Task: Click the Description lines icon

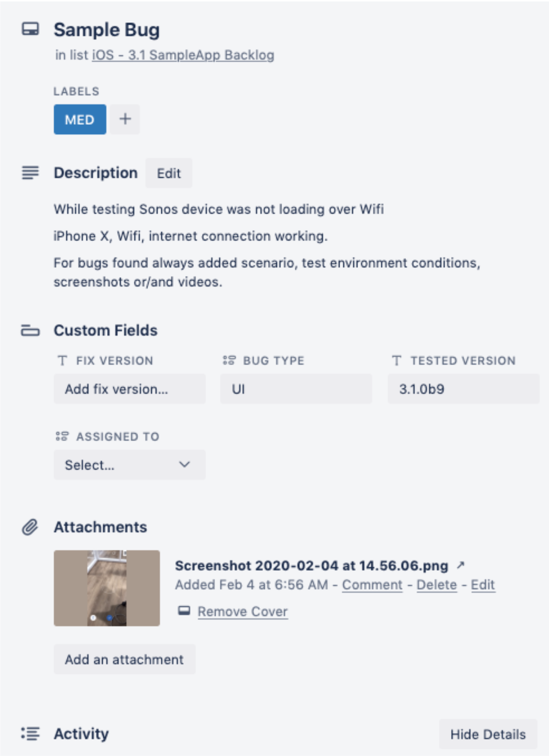Action: 30,173
